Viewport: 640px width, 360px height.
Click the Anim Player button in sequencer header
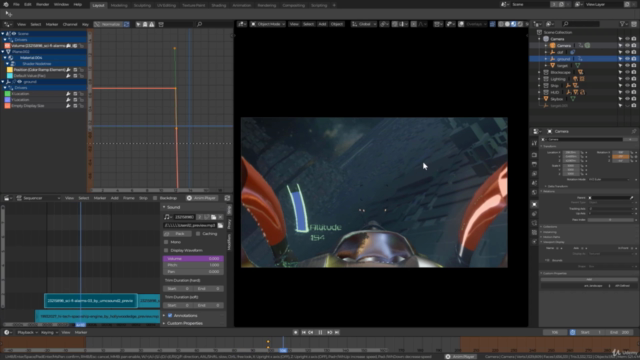[x=202, y=198]
